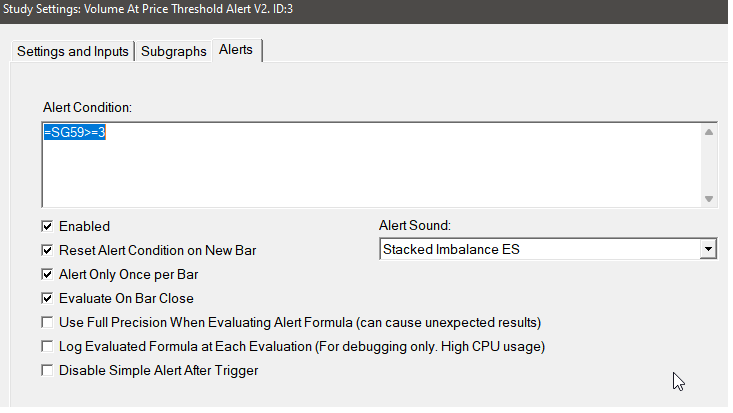This screenshot has height=413, width=733.
Task: Toggle Reset Alert Condition on New Bar
Action: click(47, 250)
